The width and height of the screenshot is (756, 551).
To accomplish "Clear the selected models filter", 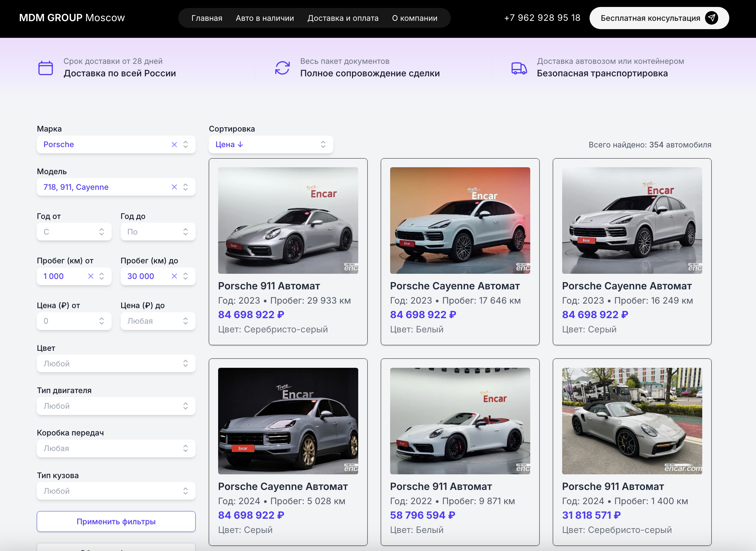I will 174,187.
